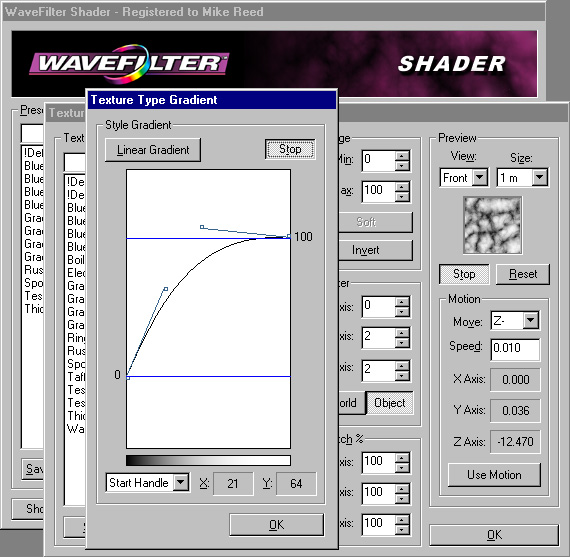Click the curve start point at the 0 line
Viewport: 570px width, 557px height.
[x=128, y=378]
